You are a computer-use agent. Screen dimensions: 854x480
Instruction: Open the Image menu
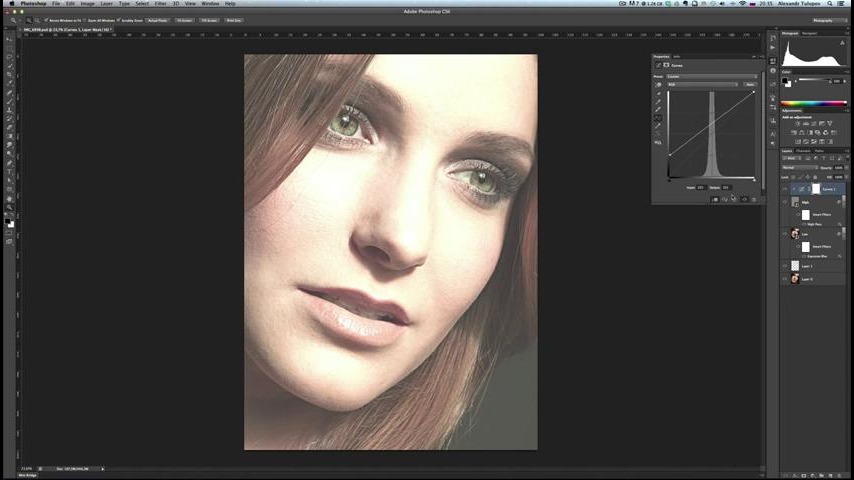[x=87, y=3]
